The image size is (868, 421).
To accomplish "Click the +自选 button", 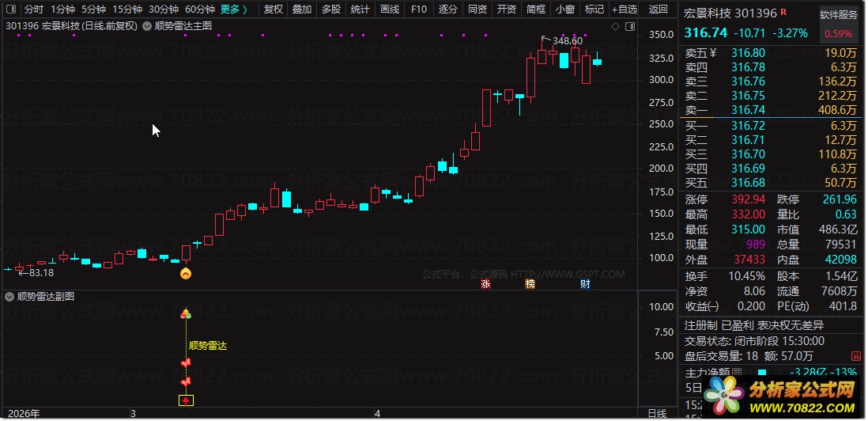I will pos(625,9).
